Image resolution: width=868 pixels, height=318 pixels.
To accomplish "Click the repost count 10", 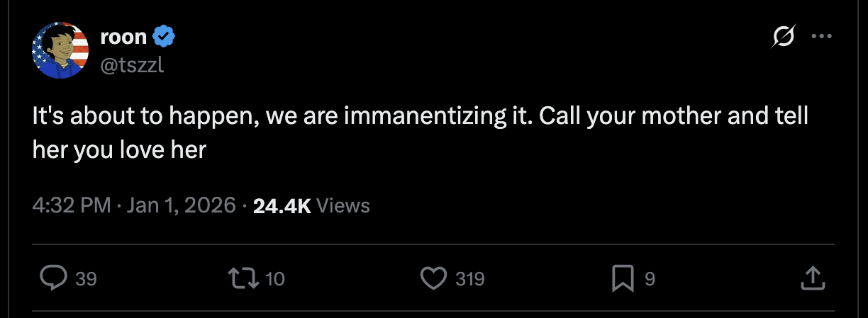I will pyautogui.click(x=274, y=279).
